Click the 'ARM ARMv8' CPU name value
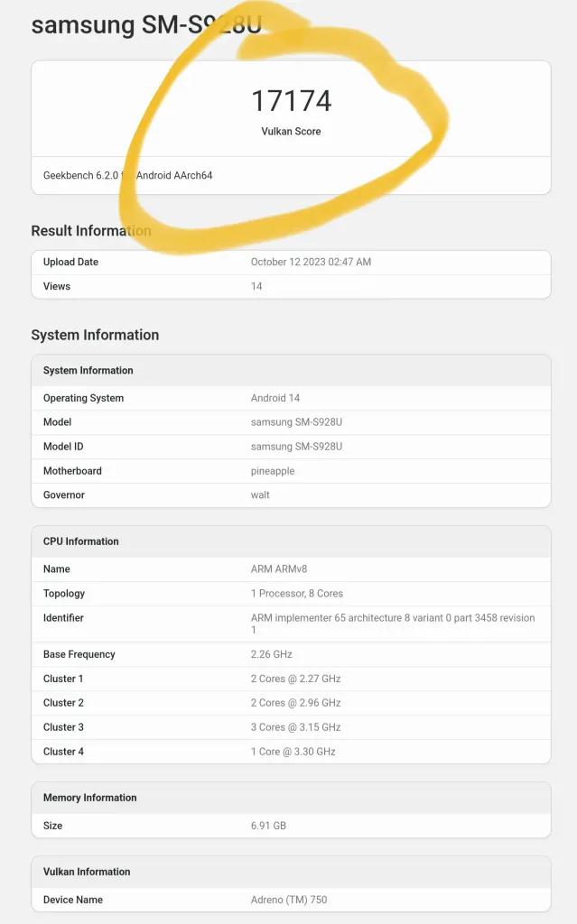Screen dimensions: 577x924 click(x=279, y=569)
